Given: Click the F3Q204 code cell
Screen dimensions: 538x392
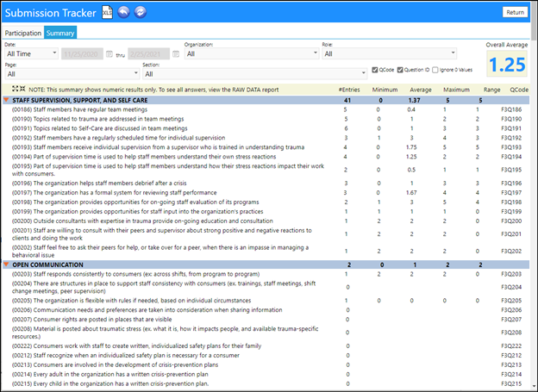Looking at the screenshot, I should click(511, 287).
